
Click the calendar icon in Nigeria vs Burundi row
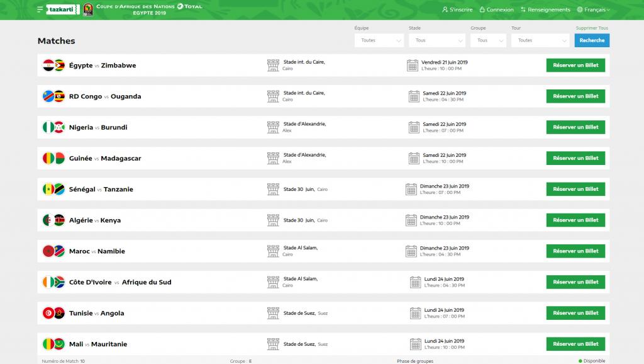(414, 127)
